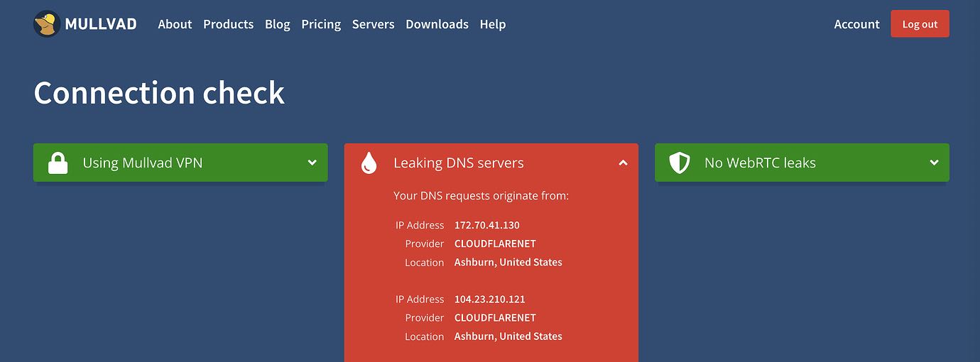Select IP address 104.23.210.121
This screenshot has height=362, width=980.
[x=490, y=299]
